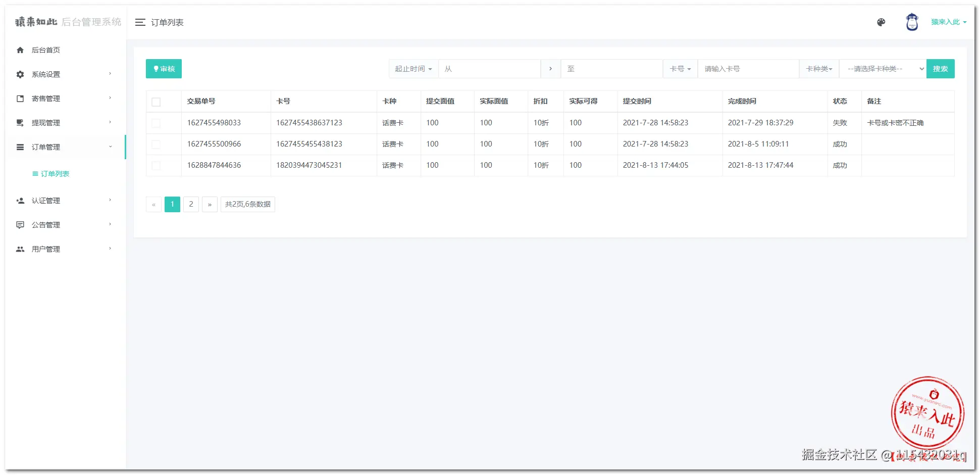Open the theme color palette icon
The width and height of the screenshot is (980, 475).
(x=881, y=22)
